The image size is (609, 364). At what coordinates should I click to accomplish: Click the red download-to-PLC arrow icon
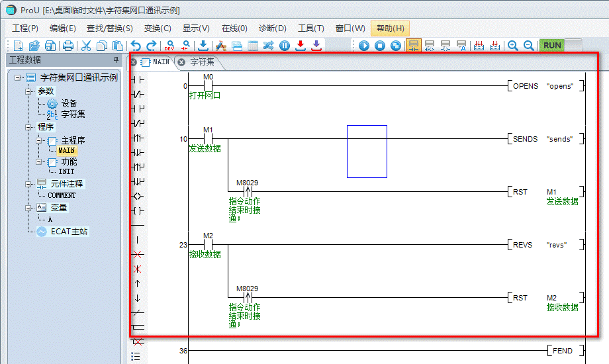coord(301,46)
